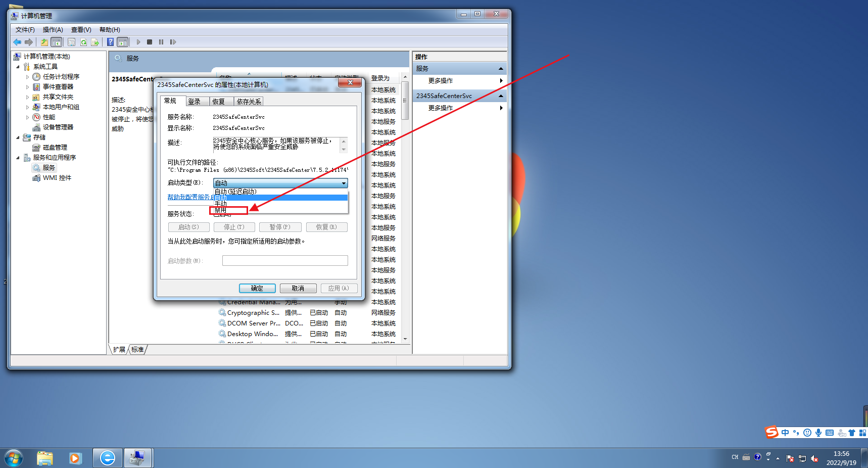Click the 取消 button
This screenshot has width=868, height=468.
[x=298, y=288]
